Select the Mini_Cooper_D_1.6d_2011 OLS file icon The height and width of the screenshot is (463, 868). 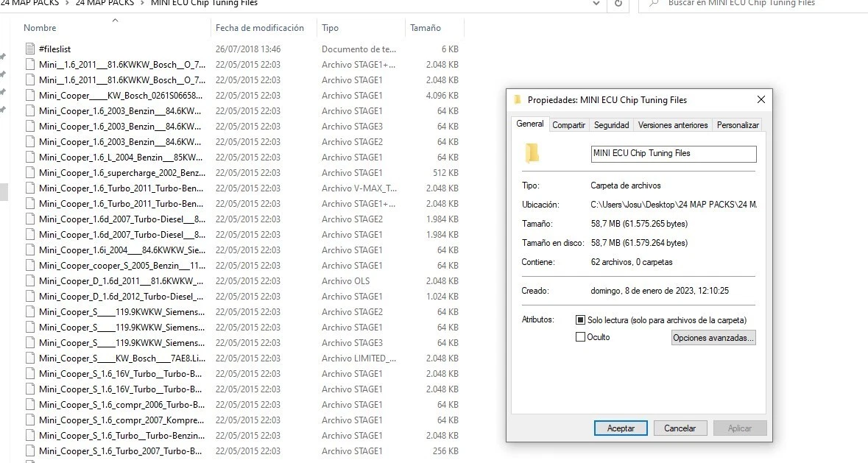(30, 281)
